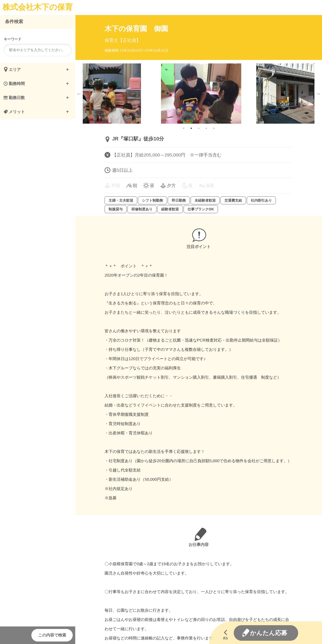Click the 株式会社木下の保育 site logo
Screen dimensions: 322x644
(x=38, y=7)
